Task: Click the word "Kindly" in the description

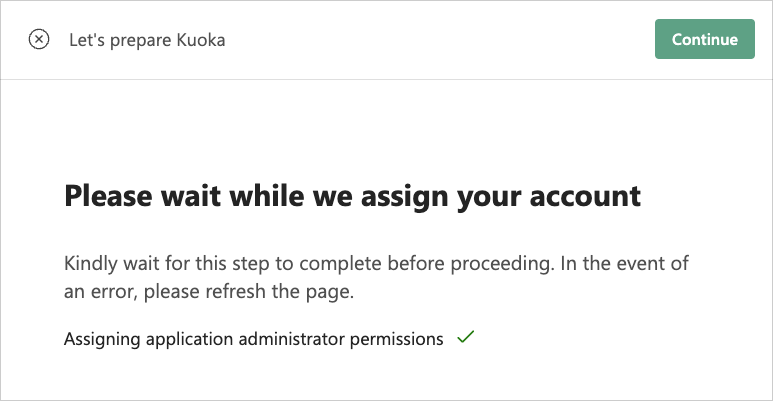Action: [x=90, y=265]
